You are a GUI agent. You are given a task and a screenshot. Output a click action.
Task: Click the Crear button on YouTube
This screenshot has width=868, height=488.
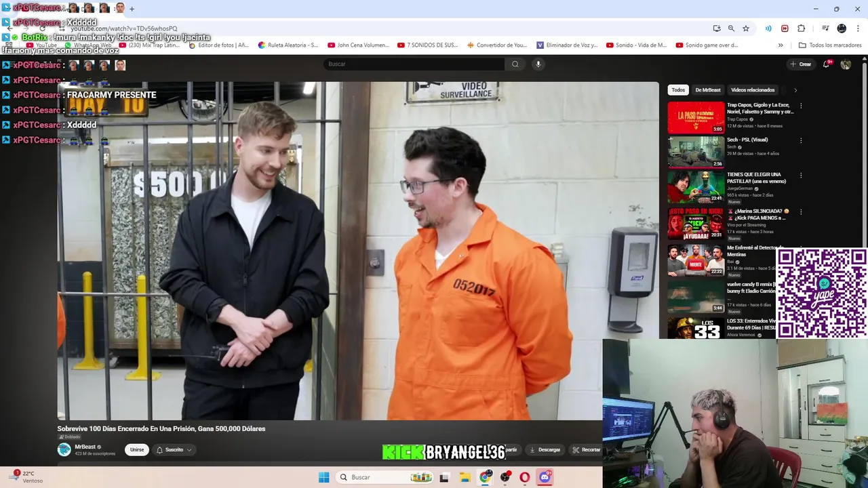[801, 64]
